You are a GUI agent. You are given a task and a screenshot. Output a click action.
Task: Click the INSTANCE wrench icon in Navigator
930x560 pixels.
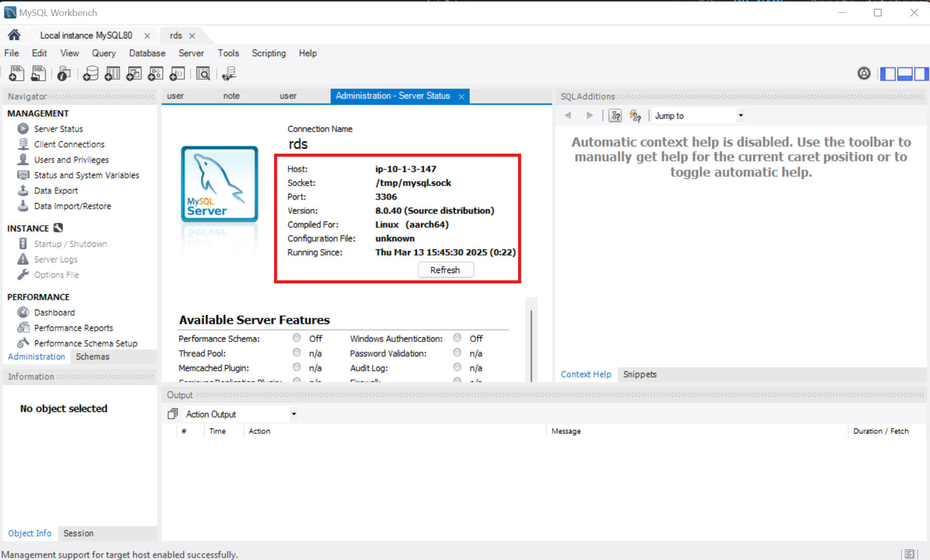click(58, 228)
